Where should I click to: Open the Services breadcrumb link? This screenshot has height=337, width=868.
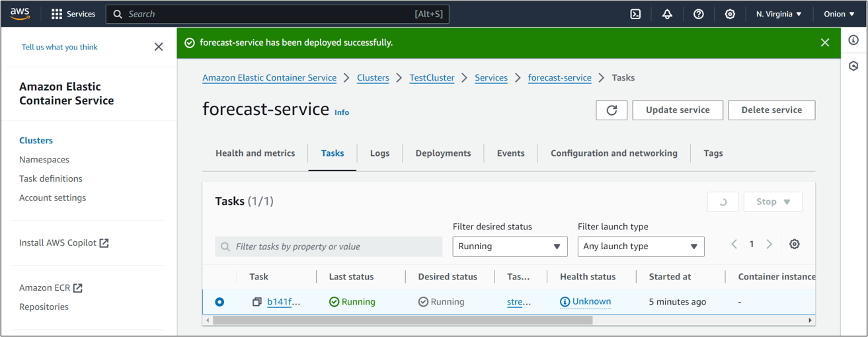point(491,78)
